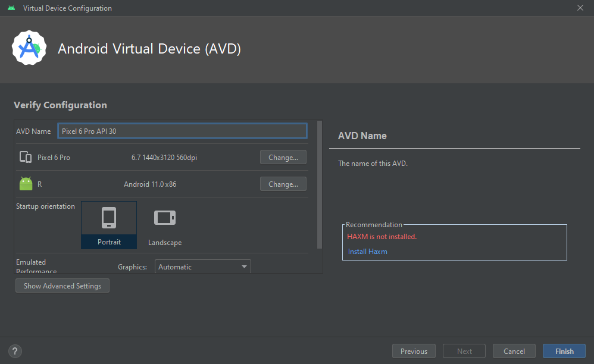Open the Graphics Automatic dropdown

click(x=203, y=266)
